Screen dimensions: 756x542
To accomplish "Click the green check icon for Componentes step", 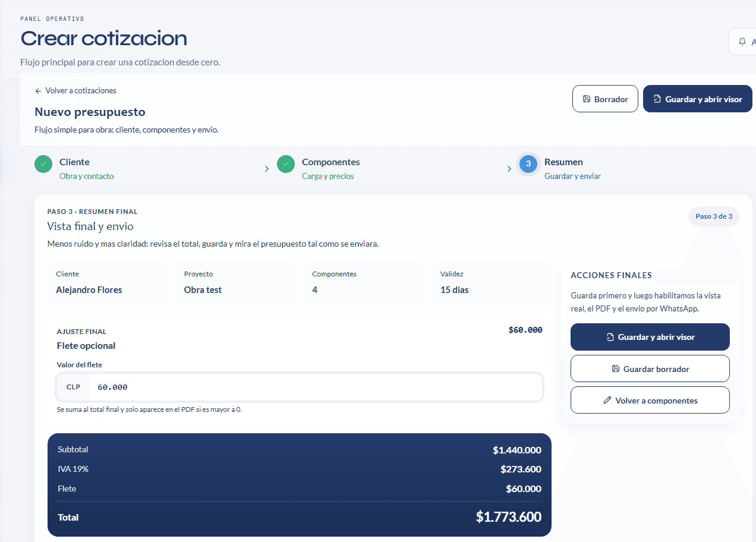I will (x=286, y=164).
